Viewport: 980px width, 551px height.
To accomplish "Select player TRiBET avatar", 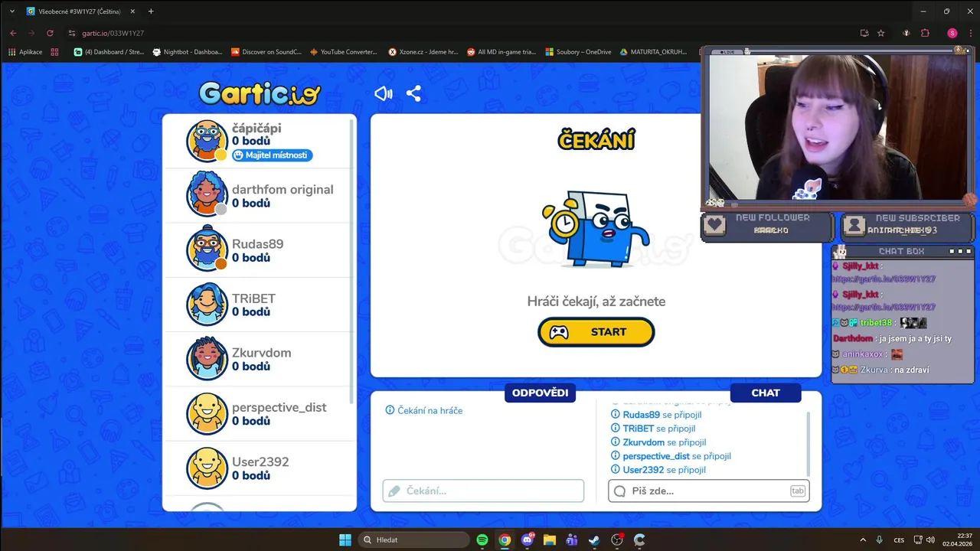I will 207,305.
